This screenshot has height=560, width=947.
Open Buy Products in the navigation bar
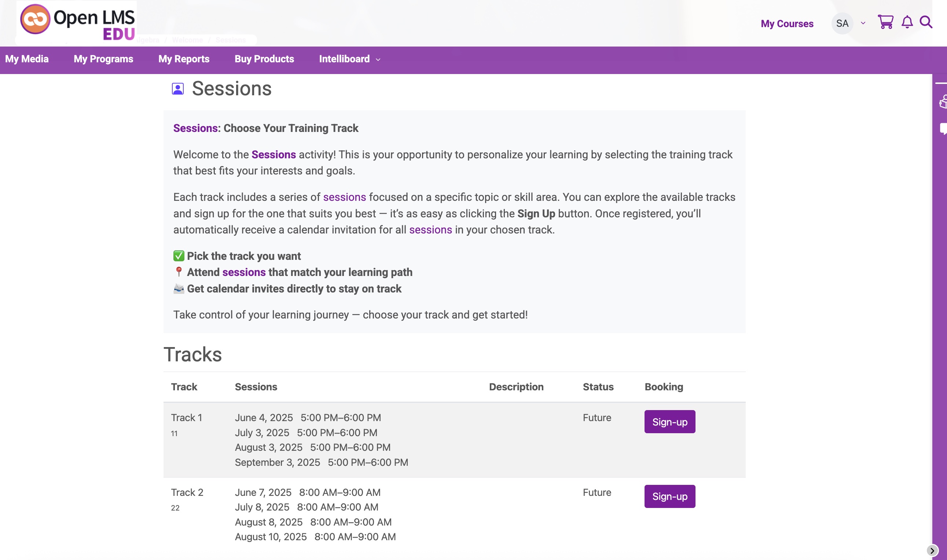coord(264,59)
